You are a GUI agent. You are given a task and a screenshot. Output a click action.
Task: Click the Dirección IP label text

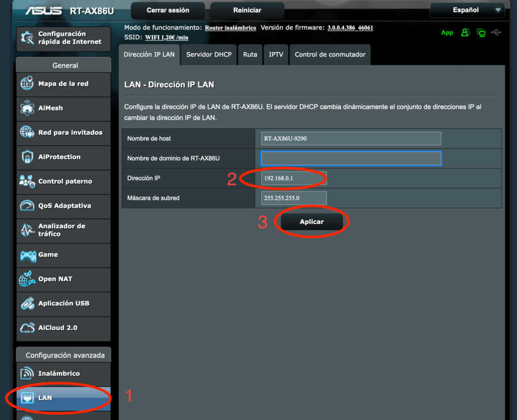coord(144,178)
